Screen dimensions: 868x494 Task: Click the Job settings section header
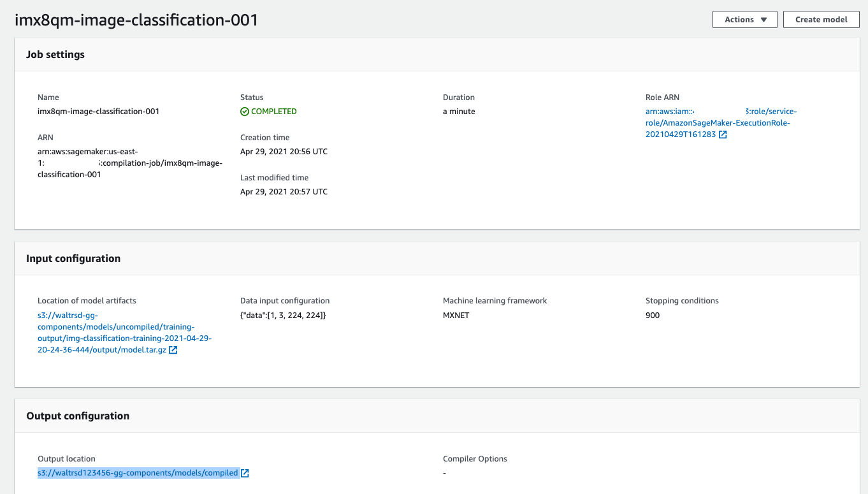(x=55, y=55)
